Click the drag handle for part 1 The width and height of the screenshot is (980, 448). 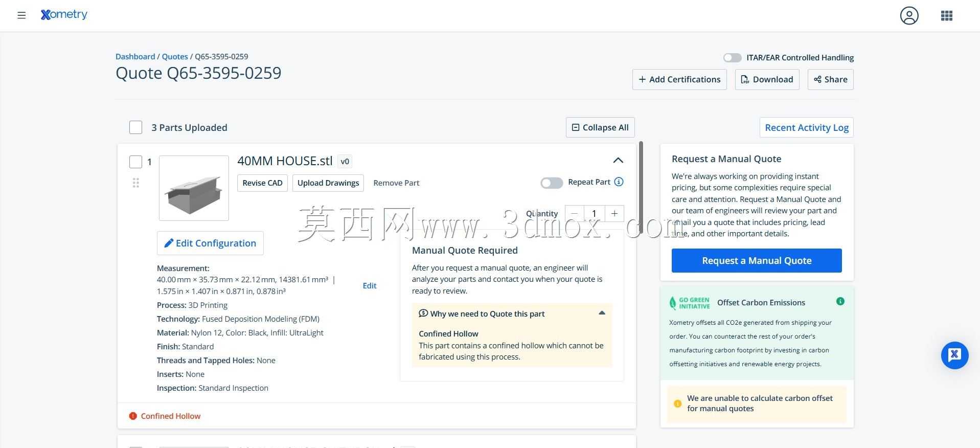coord(135,183)
